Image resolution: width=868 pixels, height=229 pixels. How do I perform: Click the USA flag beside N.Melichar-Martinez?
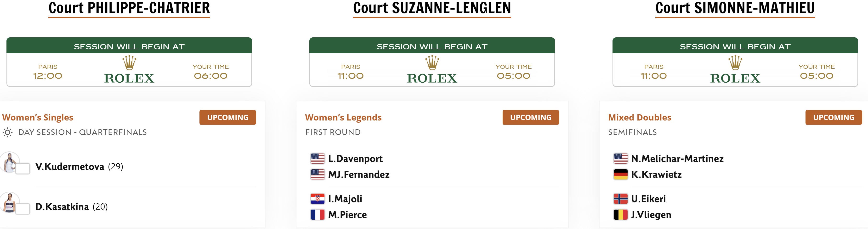pos(620,158)
